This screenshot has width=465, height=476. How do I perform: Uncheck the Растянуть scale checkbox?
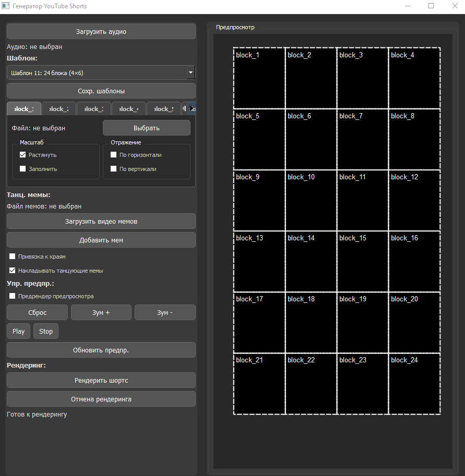click(x=23, y=155)
